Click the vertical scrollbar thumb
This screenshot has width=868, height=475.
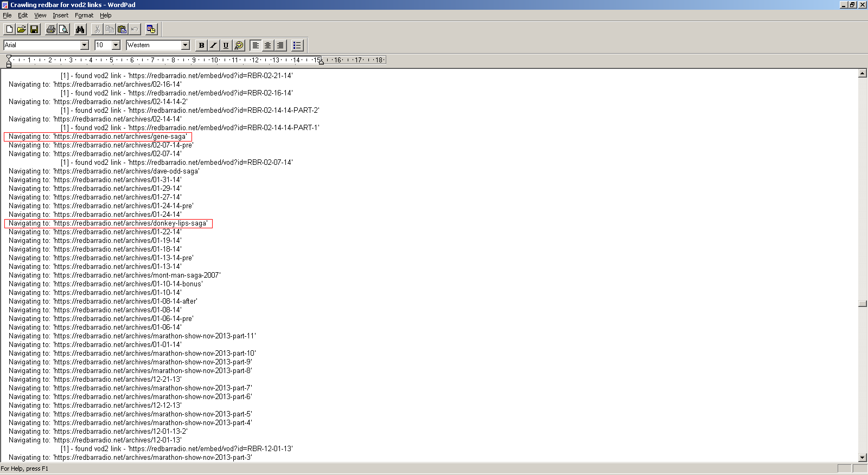pyautogui.click(x=863, y=304)
